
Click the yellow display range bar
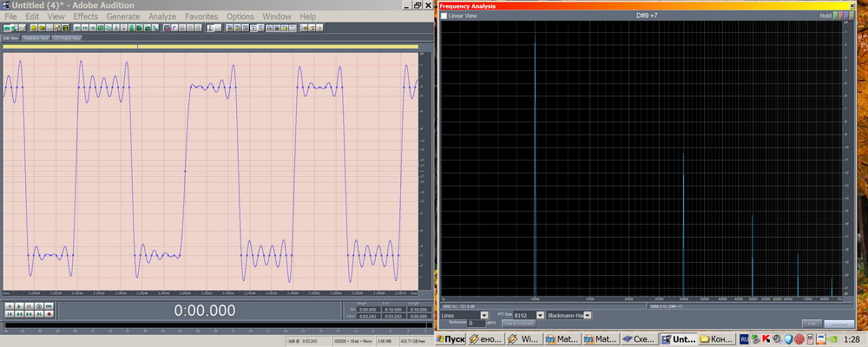[x=210, y=47]
